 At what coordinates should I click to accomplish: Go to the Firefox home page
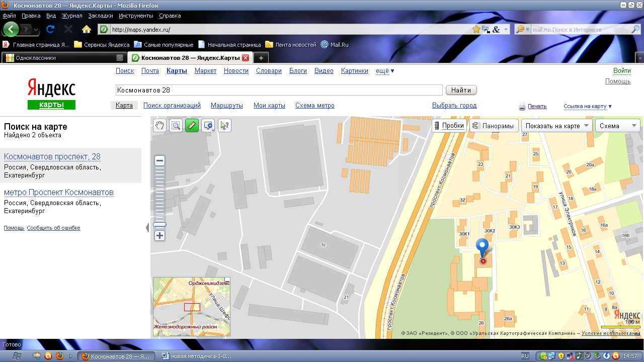(87, 29)
